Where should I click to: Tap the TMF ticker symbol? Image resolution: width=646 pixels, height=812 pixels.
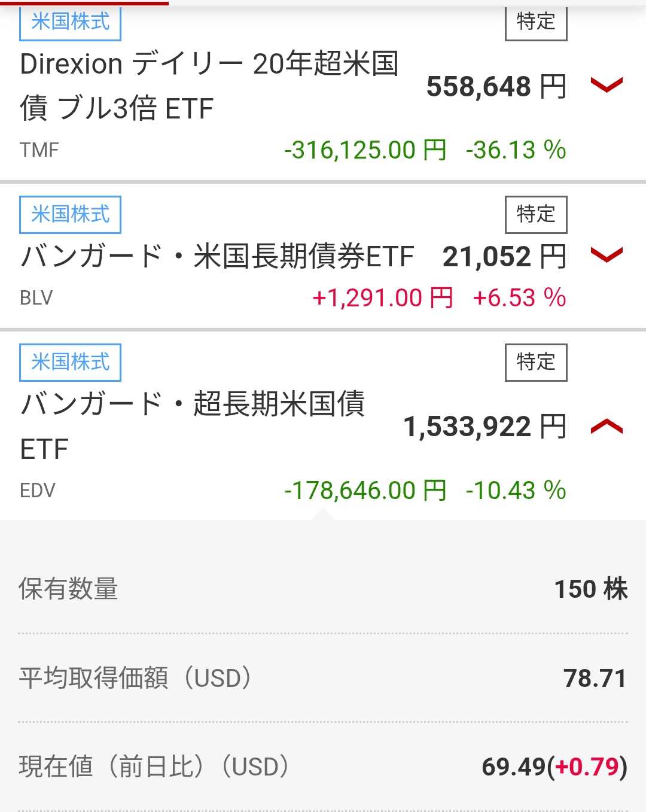point(39,150)
